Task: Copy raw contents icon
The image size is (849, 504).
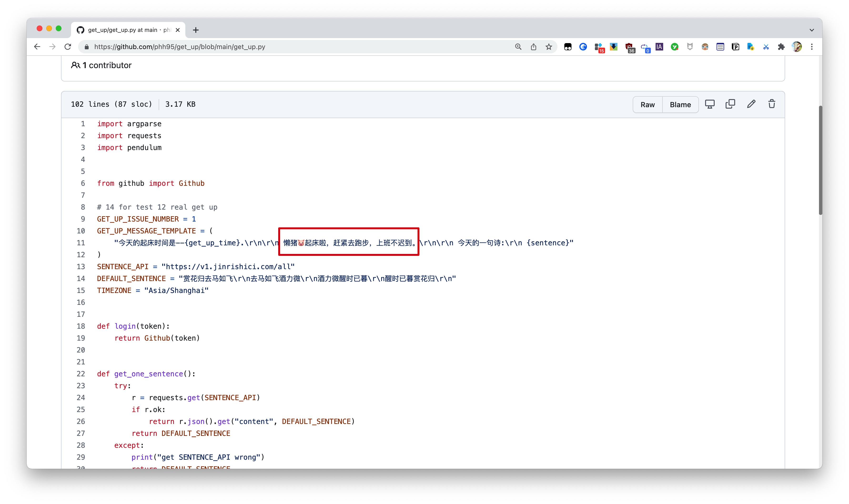Action: coord(730,104)
